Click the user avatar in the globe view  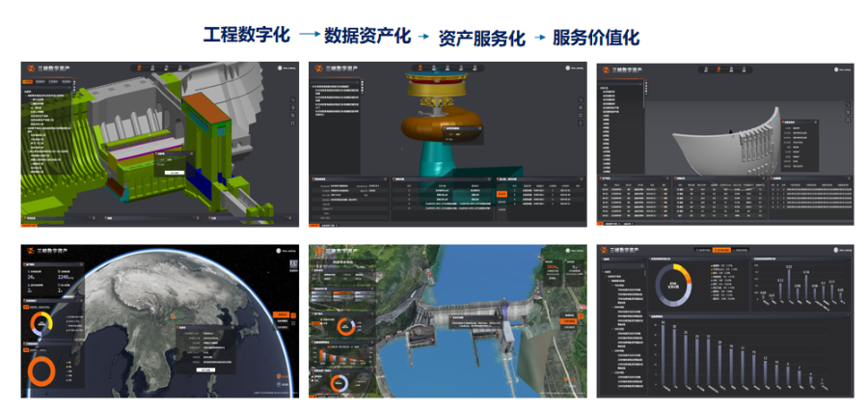[x=280, y=252]
